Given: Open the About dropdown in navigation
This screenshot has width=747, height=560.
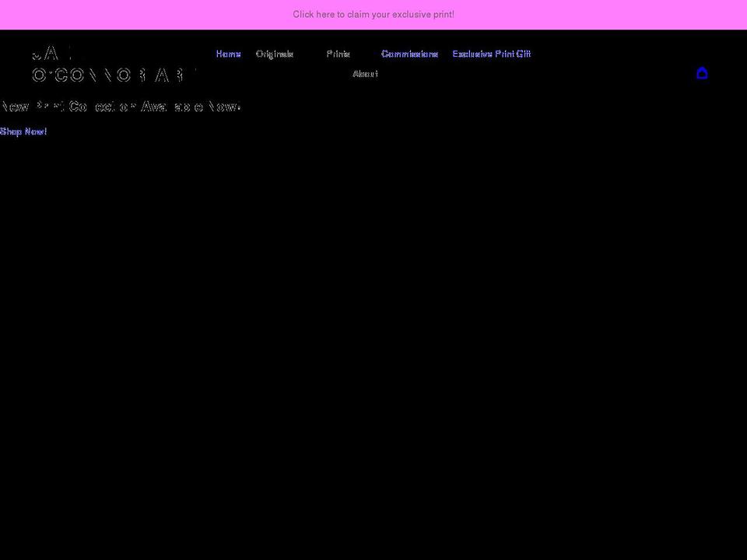Looking at the screenshot, I should click(x=365, y=73).
